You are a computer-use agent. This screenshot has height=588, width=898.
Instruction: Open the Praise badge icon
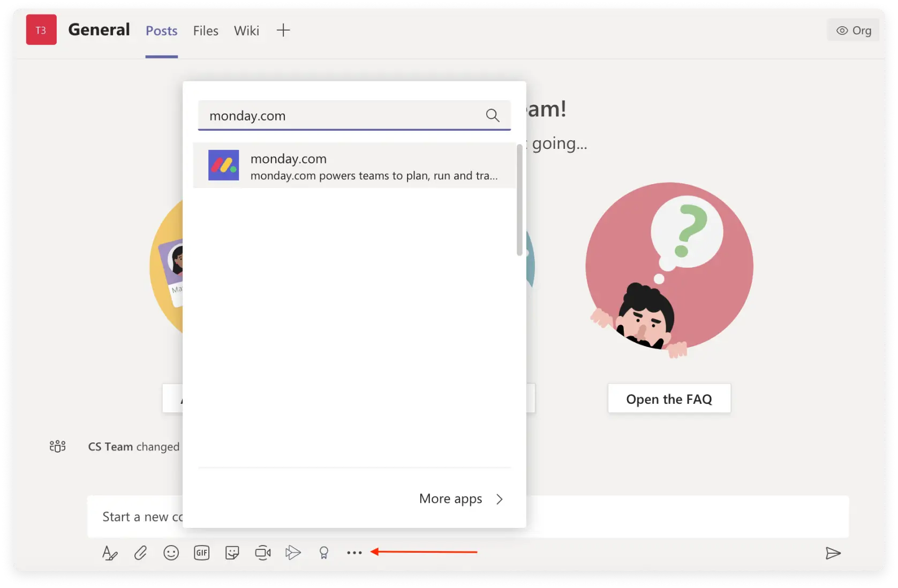(x=323, y=553)
